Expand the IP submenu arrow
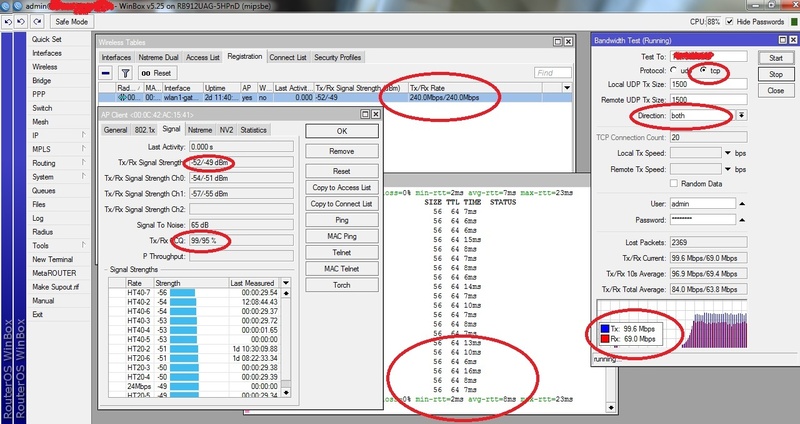 click(83, 135)
